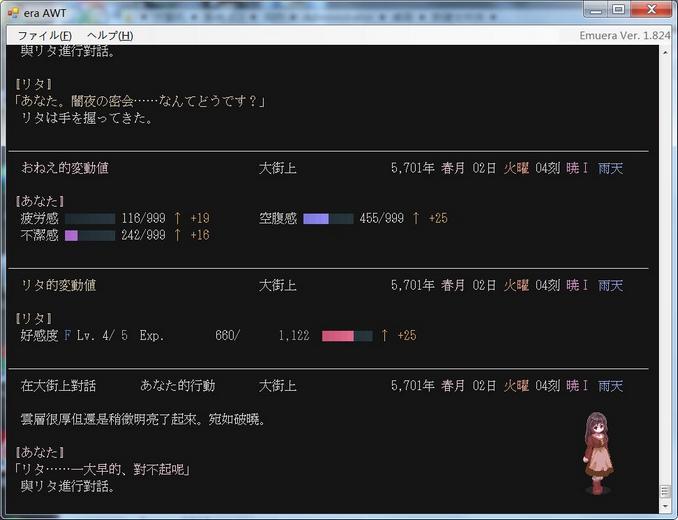
Task: Click the up arrow next to +16
Action: pyautogui.click(x=177, y=235)
